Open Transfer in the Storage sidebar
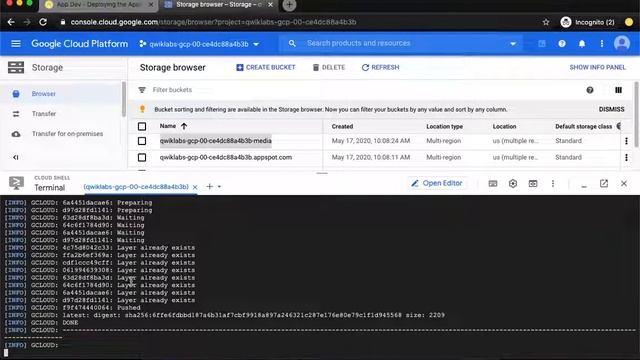640x360 pixels. 44,113
